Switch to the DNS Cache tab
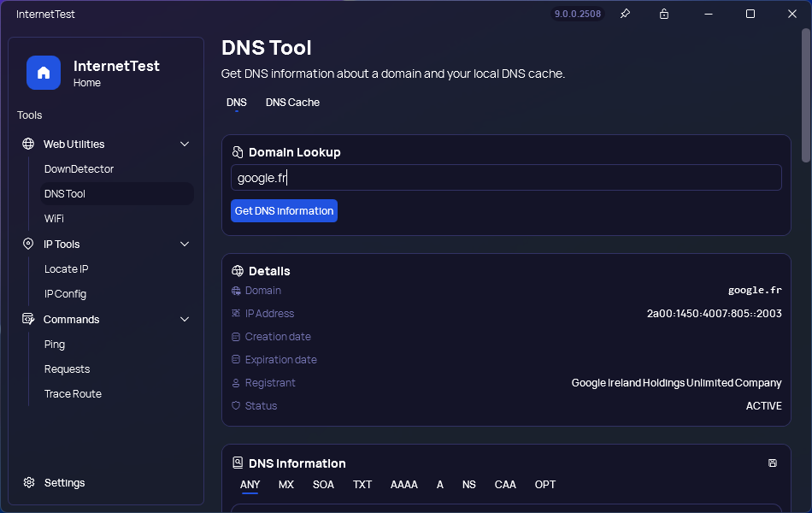Screen dimensions: 812x513 (x=292, y=103)
